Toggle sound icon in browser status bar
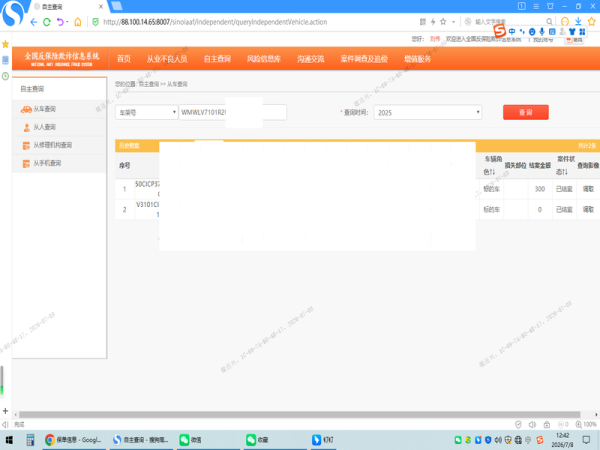The height and width of the screenshot is (450, 600). click(x=532, y=424)
